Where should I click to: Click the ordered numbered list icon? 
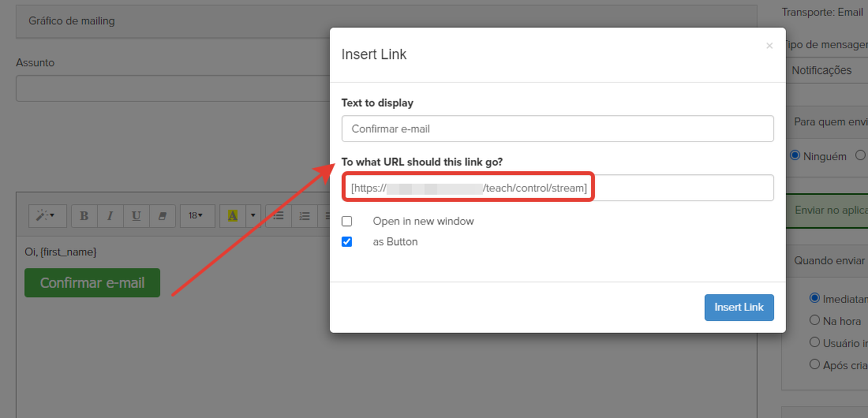point(305,215)
